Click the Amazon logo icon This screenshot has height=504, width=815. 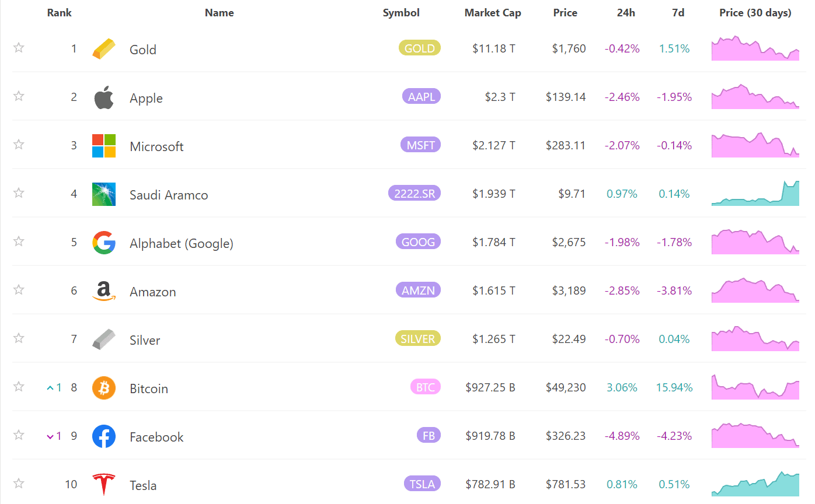(x=104, y=291)
